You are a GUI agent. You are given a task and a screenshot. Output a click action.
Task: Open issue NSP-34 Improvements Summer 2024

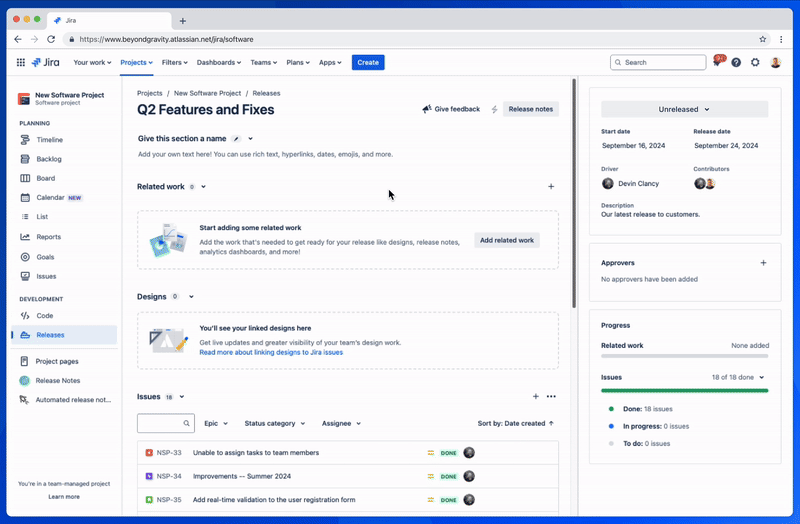click(347, 477)
